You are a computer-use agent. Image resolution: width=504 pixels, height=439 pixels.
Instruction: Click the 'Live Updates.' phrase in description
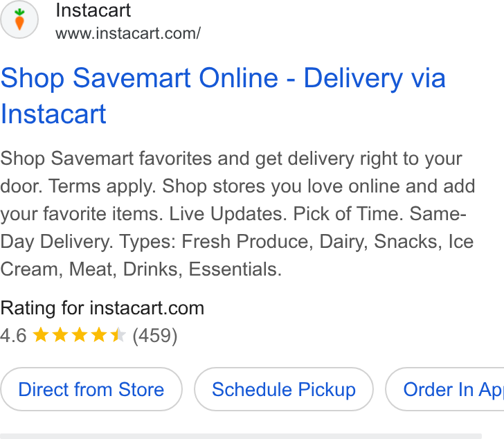pyautogui.click(x=228, y=214)
